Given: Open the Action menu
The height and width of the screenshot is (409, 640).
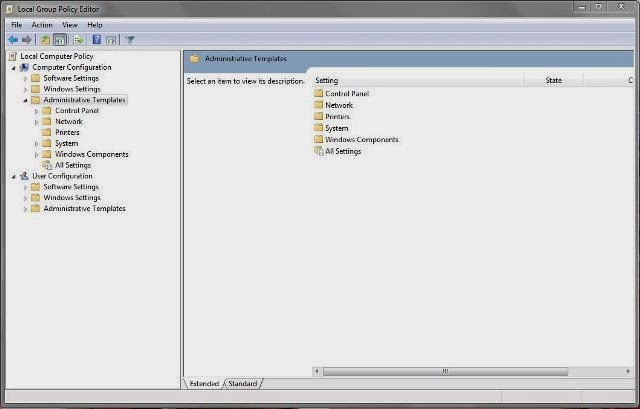Looking at the screenshot, I should (x=42, y=25).
